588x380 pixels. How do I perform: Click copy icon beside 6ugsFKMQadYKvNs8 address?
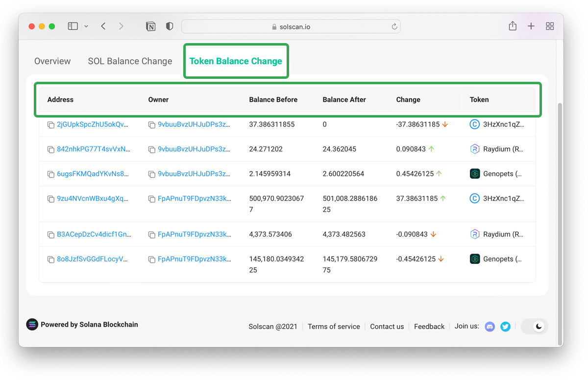50,174
